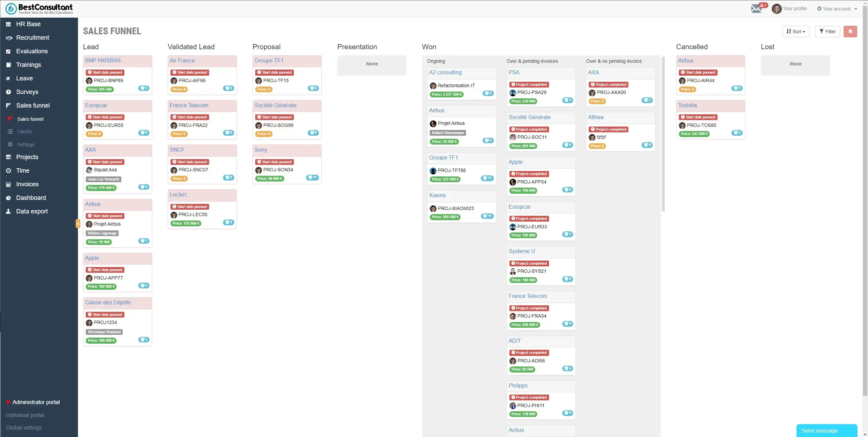Viewport: 868px width, 437px height.
Task: Click the Won column inner scrollbar
Action: [x=663, y=134]
